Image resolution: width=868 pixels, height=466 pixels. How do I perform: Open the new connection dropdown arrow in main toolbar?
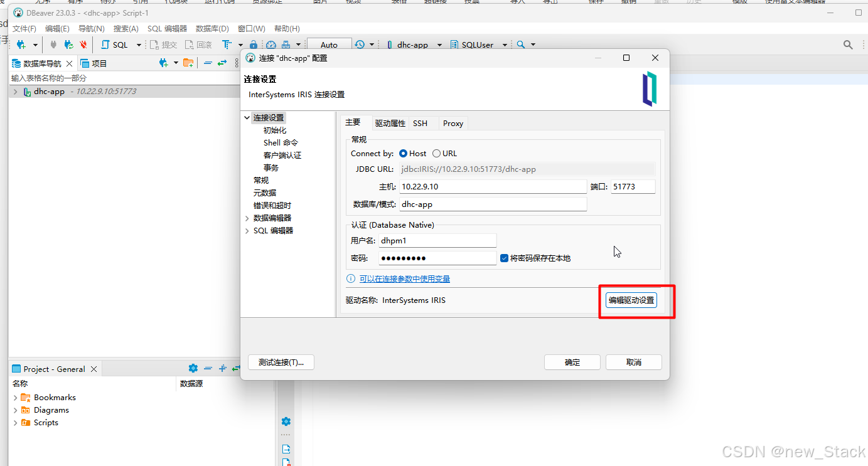point(35,45)
